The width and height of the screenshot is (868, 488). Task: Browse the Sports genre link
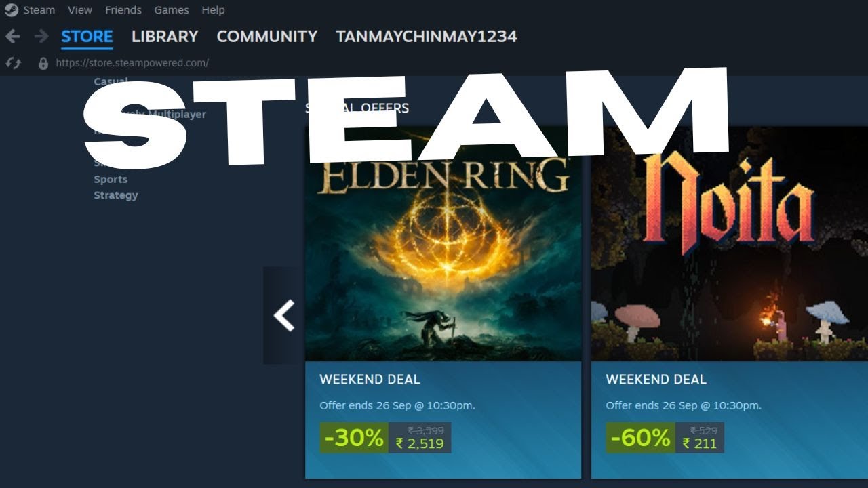click(x=111, y=179)
